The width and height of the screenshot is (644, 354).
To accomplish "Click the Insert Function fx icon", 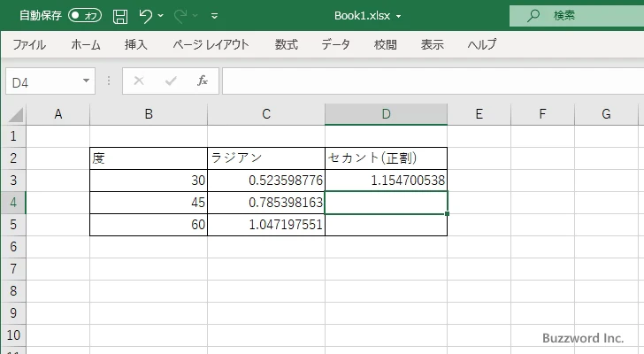I will [x=203, y=81].
